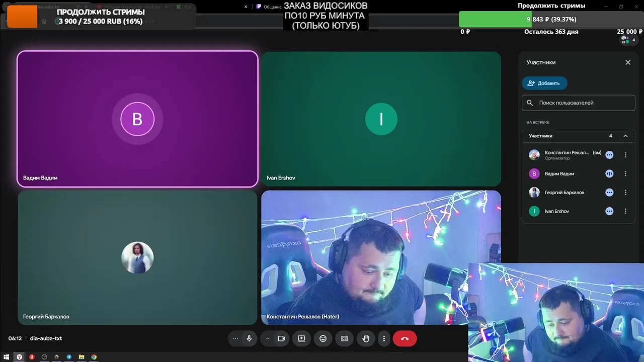Image resolution: width=644 pixels, height=362 pixels.
Task: Open the emoji reactions button
Action: (x=323, y=338)
